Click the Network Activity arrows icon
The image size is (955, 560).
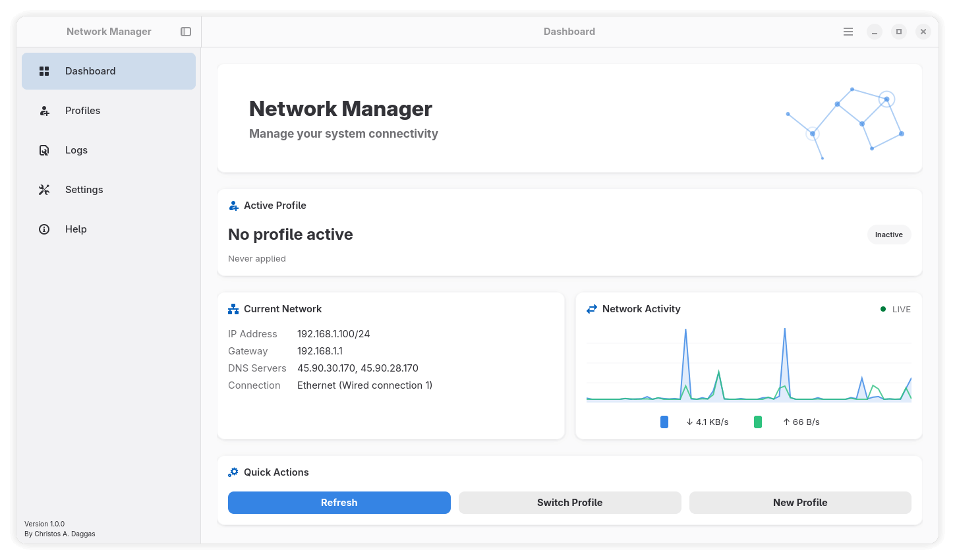(592, 309)
